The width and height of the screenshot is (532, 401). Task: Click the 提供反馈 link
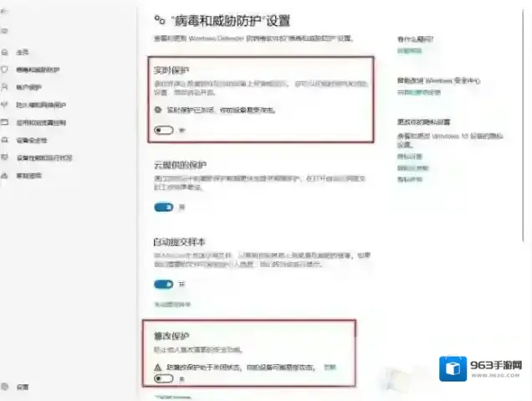419,92
